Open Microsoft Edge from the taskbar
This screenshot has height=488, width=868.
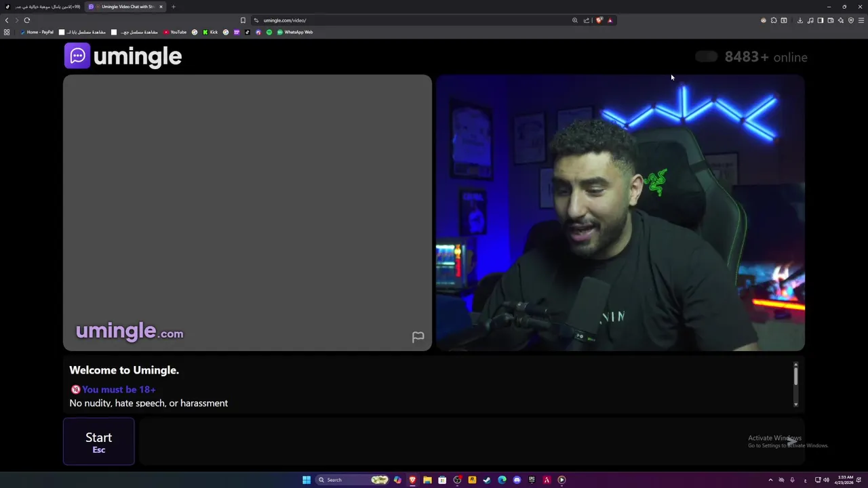pyautogui.click(x=502, y=480)
